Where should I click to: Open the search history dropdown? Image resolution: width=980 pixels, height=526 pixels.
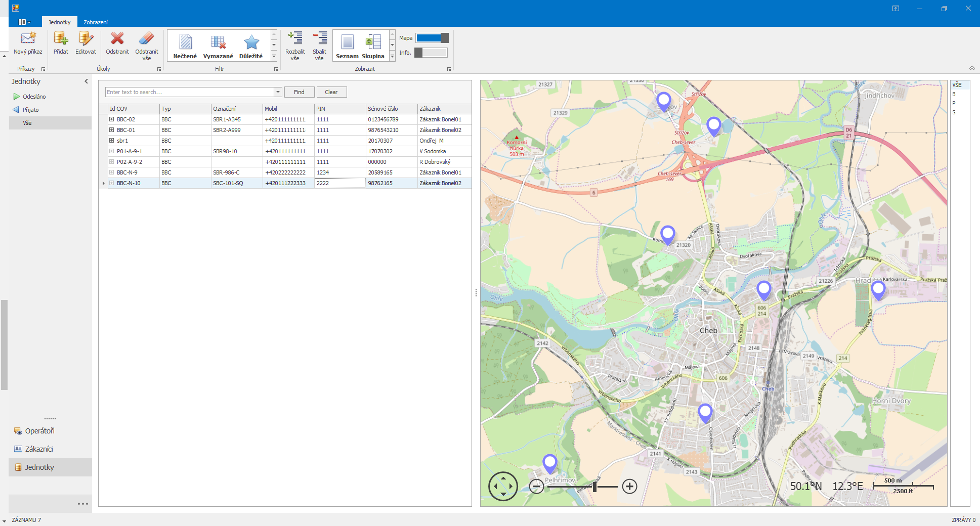click(x=278, y=92)
